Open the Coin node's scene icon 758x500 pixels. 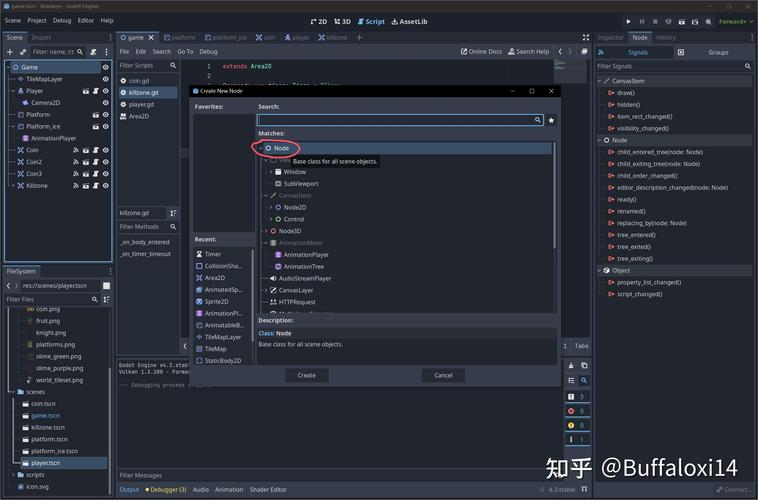click(x=86, y=150)
